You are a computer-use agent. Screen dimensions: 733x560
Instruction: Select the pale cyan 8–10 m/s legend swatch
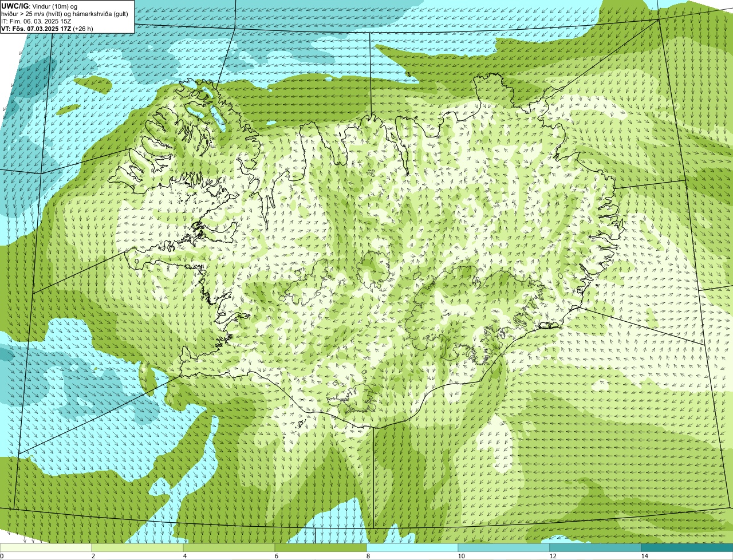point(412,547)
